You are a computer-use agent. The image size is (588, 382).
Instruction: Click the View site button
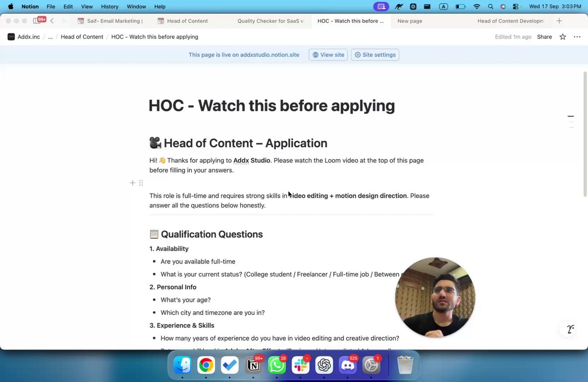pyautogui.click(x=328, y=55)
